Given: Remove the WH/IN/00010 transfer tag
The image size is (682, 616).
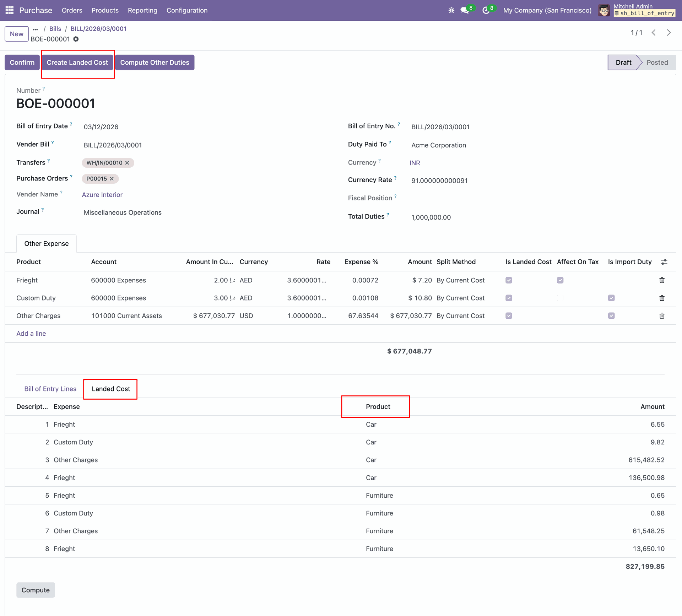Looking at the screenshot, I should tap(127, 163).
